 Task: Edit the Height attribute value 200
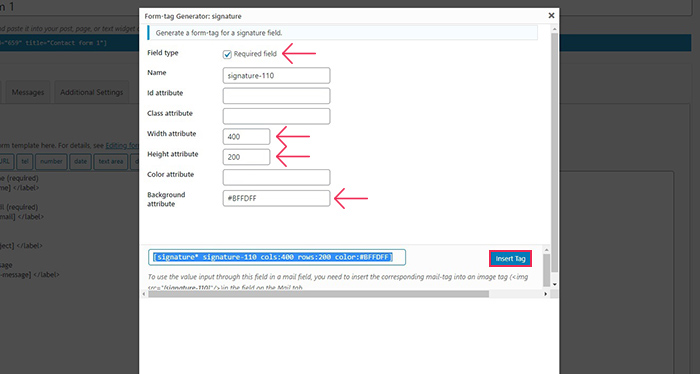click(x=246, y=157)
